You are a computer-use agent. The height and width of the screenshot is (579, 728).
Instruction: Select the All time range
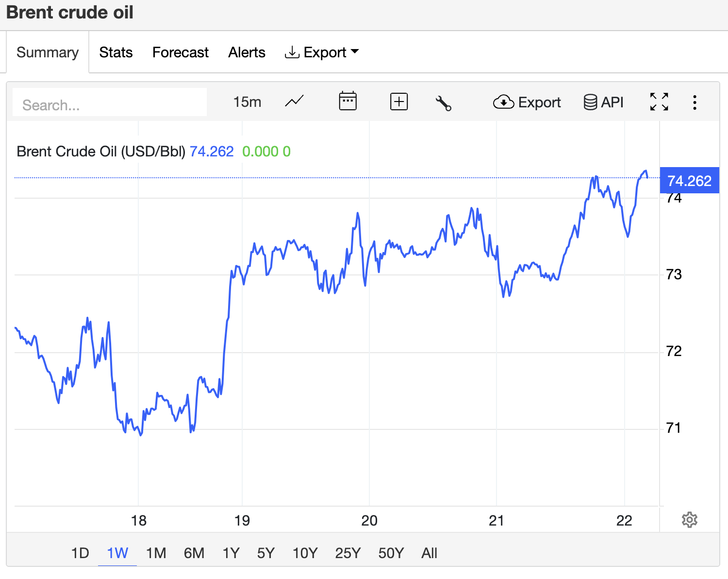[430, 553]
